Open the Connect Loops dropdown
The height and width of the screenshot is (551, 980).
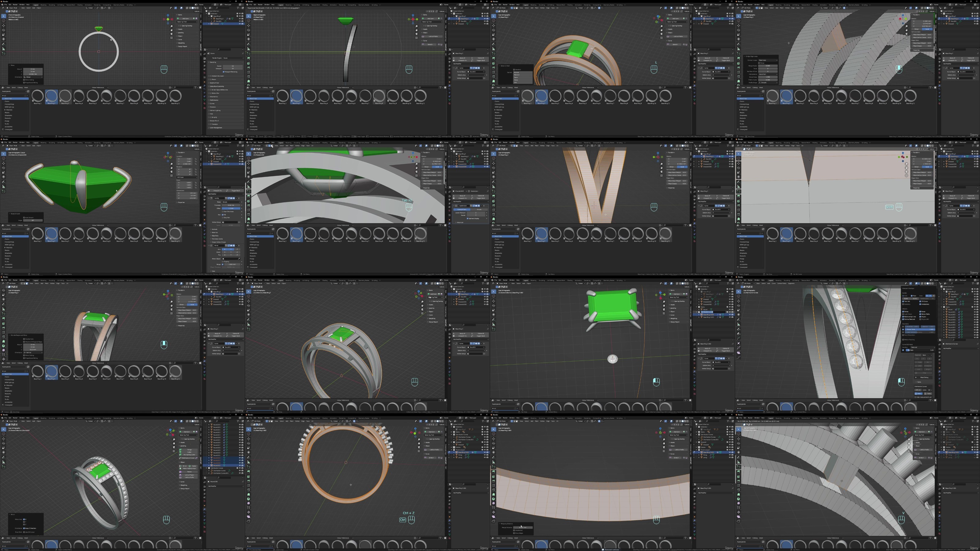point(768,61)
